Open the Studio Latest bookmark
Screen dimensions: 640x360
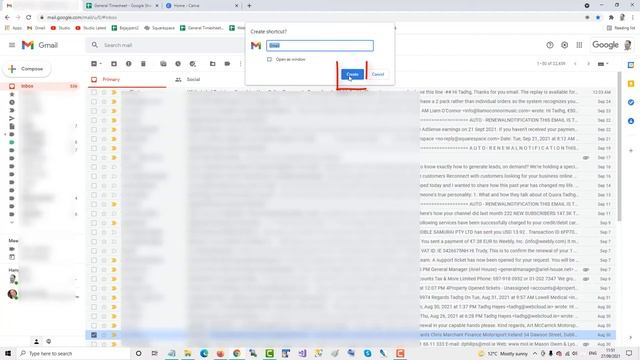(x=91, y=28)
